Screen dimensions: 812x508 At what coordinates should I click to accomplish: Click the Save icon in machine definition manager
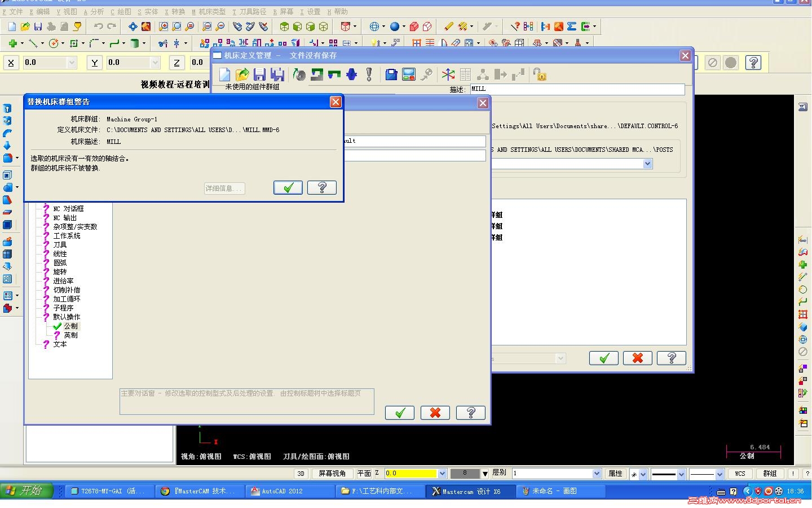[259, 75]
